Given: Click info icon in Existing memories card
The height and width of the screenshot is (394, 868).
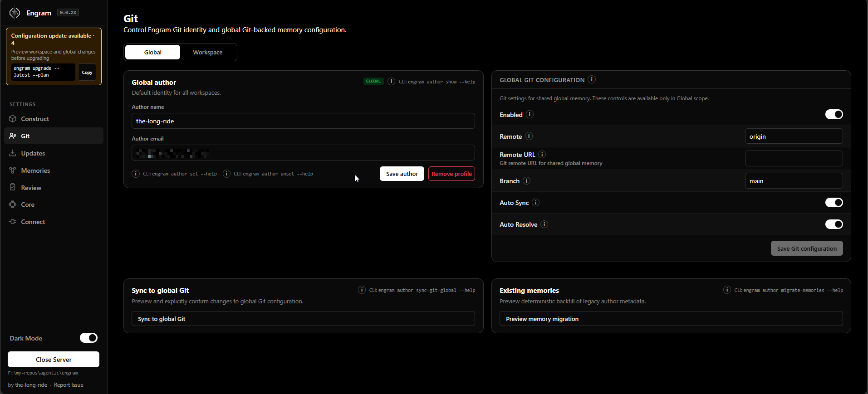Looking at the screenshot, I should click(x=727, y=290).
